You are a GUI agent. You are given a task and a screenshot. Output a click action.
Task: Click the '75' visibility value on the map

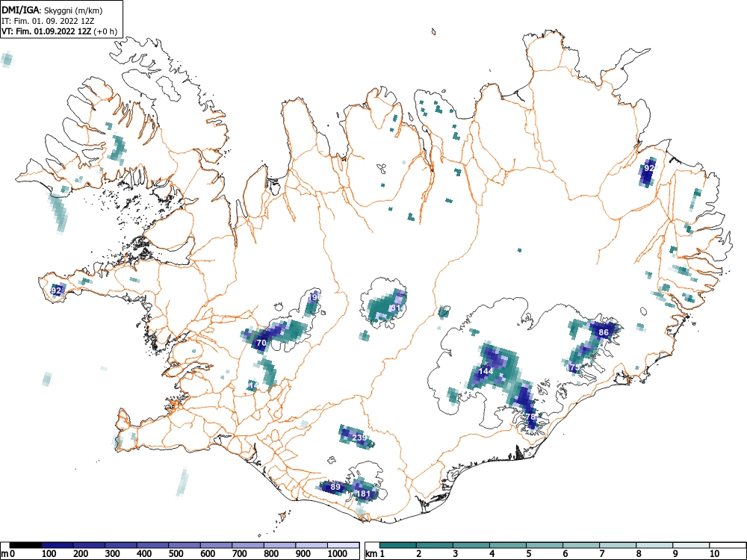click(574, 367)
